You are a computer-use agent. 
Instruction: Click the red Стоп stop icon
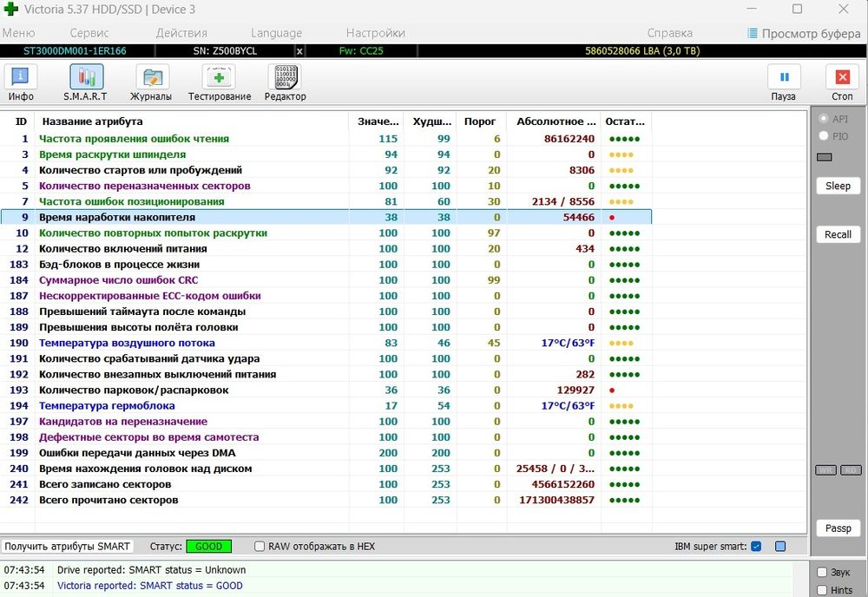(842, 82)
